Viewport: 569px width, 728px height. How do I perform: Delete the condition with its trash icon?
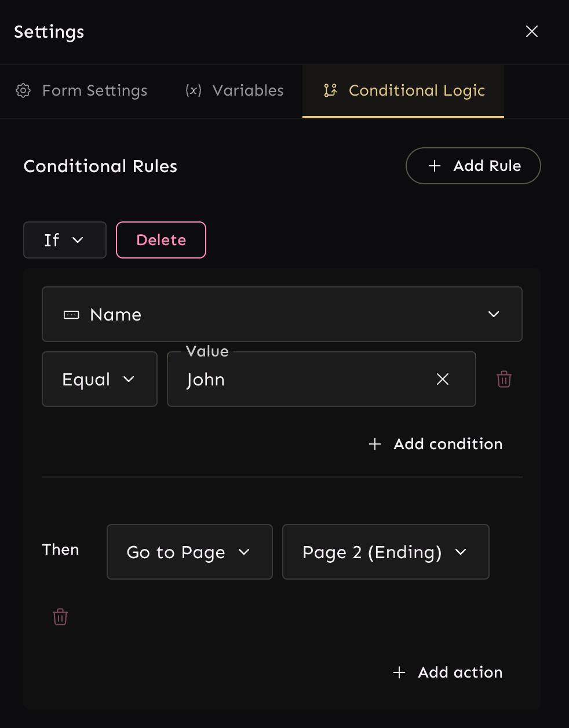(x=504, y=379)
